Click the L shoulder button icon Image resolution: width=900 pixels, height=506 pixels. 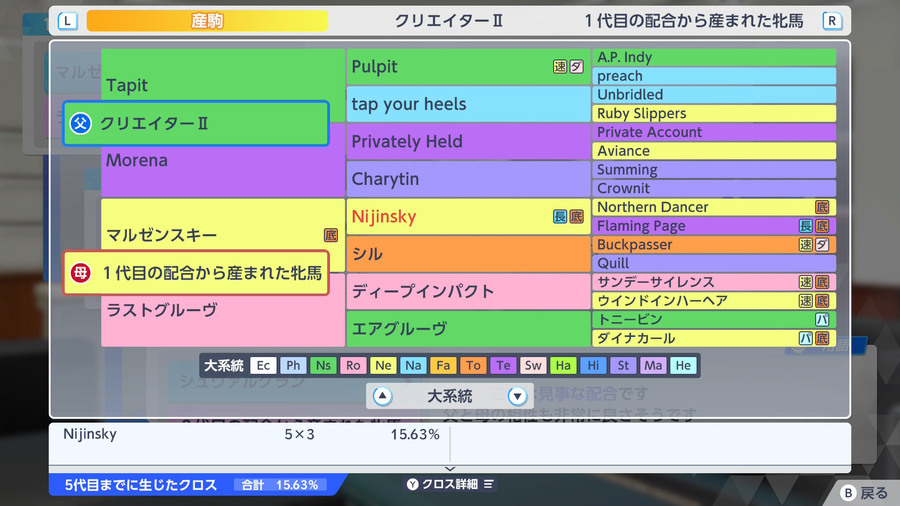click(68, 21)
